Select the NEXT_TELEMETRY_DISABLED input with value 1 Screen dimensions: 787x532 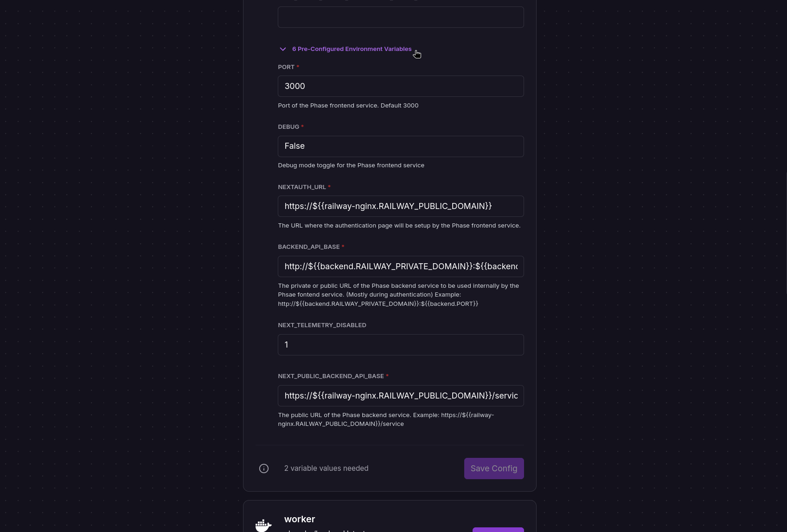401,345
